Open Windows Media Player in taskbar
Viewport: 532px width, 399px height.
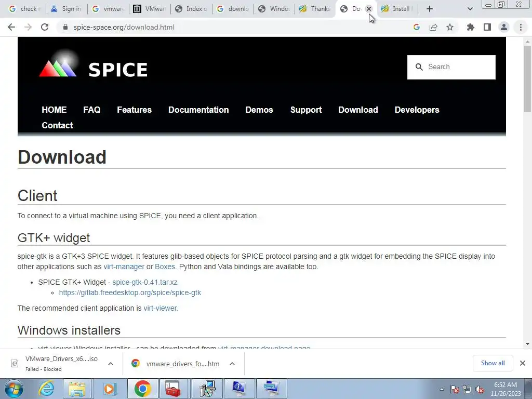(x=109, y=389)
